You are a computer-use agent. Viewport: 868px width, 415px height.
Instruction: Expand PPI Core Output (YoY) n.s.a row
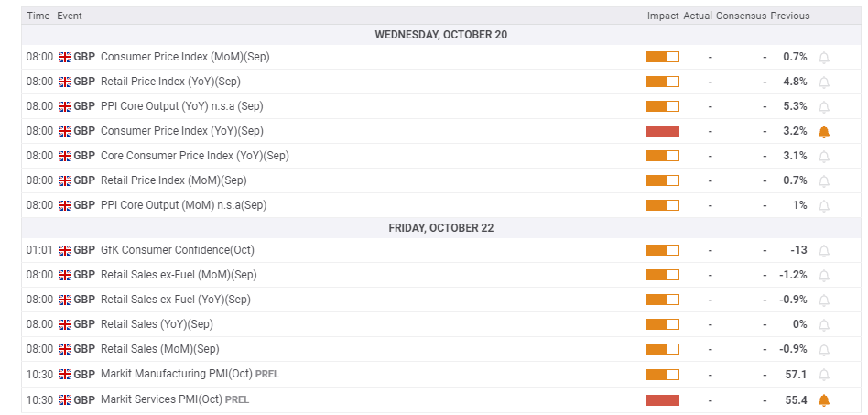tap(181, 106)
